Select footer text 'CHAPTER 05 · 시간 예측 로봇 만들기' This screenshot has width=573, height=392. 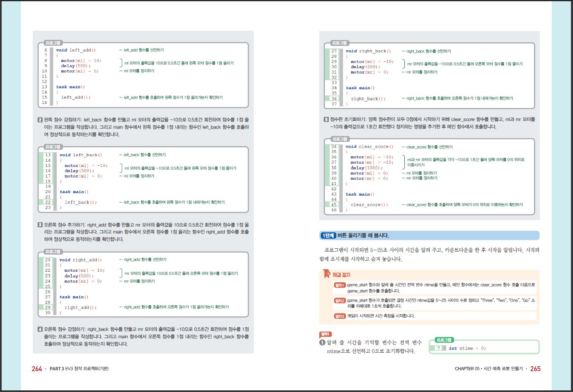[x=489, y=369]
